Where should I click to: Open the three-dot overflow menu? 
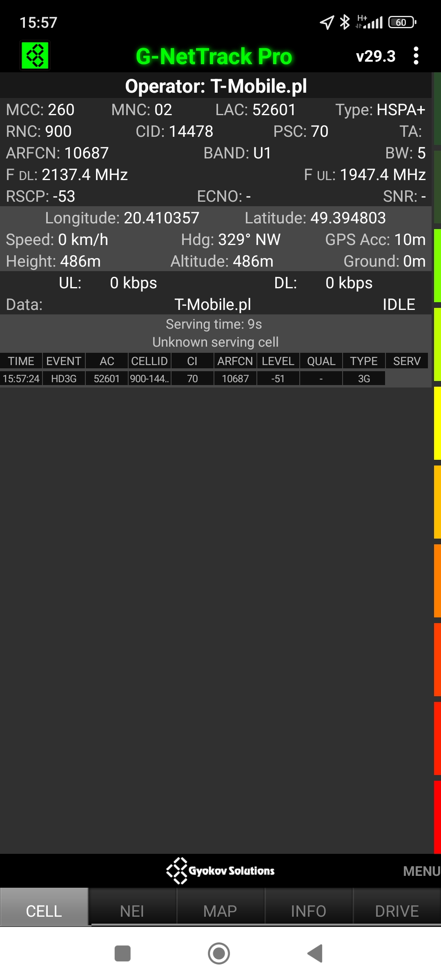pyautogui.click(x=416, y=56)
